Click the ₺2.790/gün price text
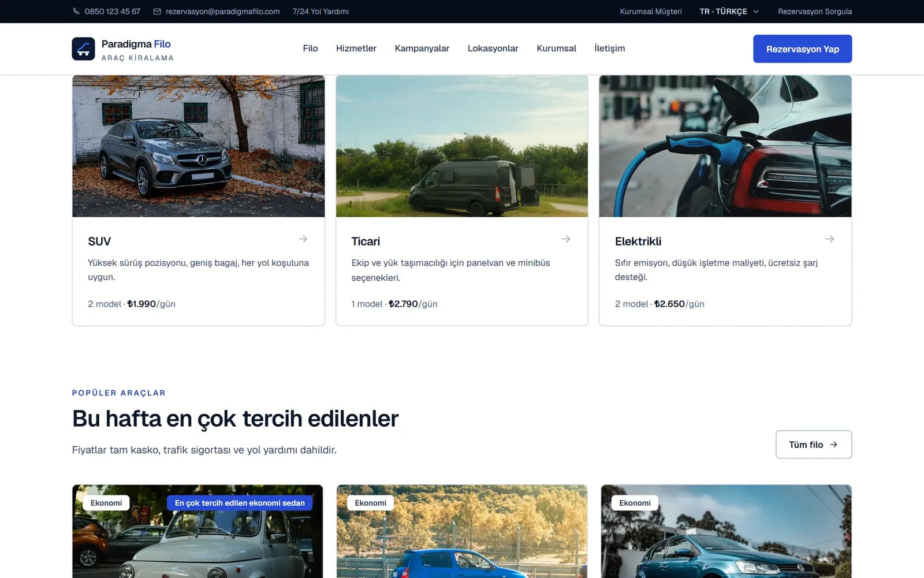924x578 pixels. [x=413, y=304]
